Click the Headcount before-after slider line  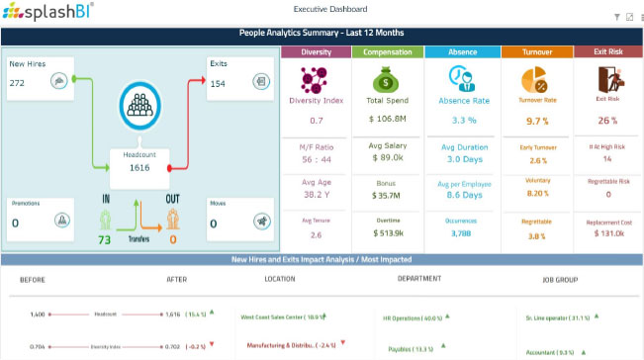pos(106,315)
